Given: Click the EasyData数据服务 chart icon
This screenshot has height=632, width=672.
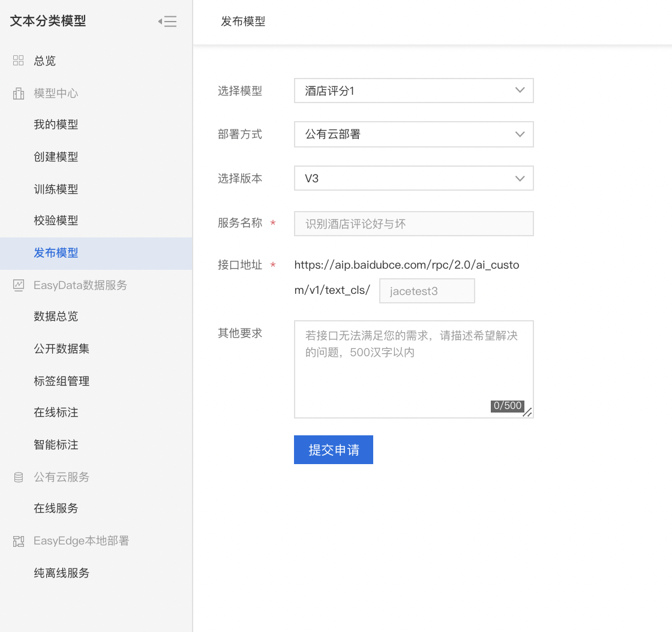Looking at the screenshot, I should (x=19, y=285).
